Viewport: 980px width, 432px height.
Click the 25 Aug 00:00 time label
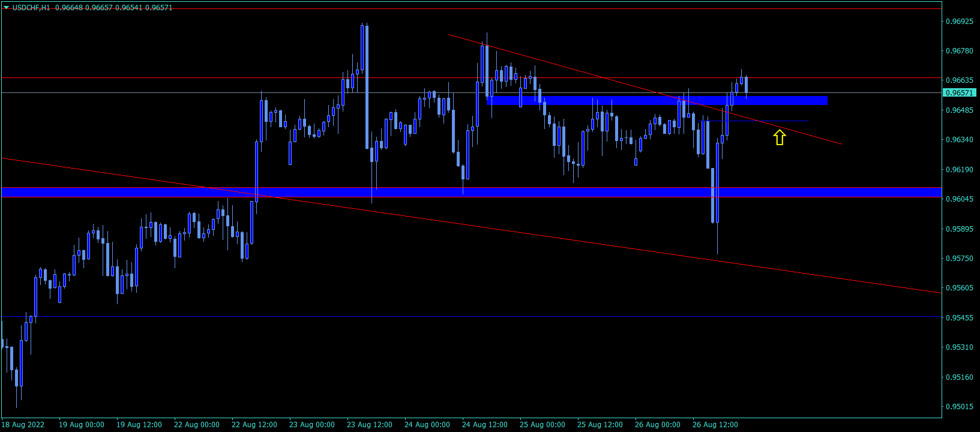[x=543, y=425]
